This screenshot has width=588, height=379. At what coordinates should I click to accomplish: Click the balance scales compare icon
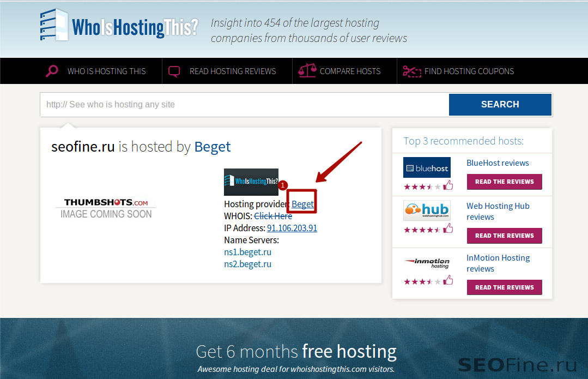(307, 70)
